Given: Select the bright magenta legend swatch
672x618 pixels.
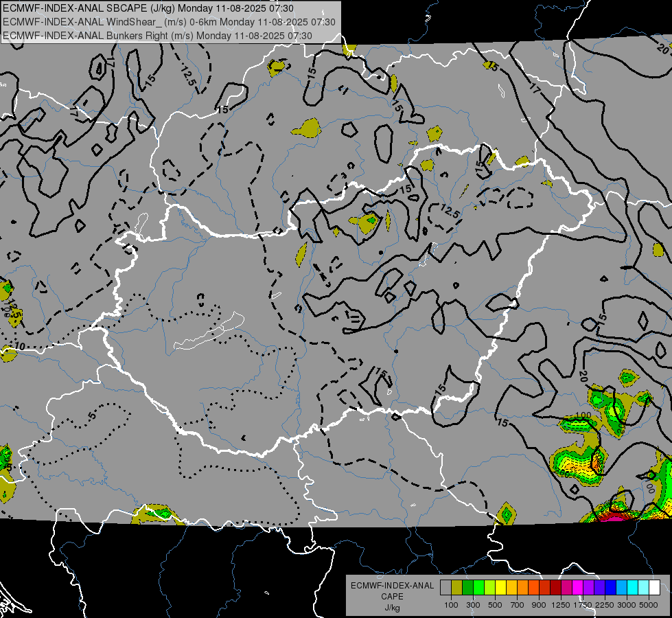Looking at the screenshot, I should tap(578, 588).
